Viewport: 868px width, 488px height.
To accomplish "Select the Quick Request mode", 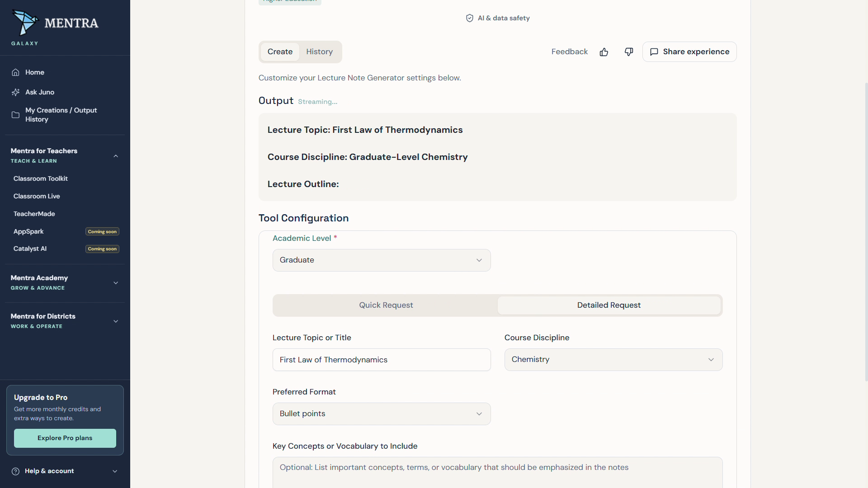I will coord(386,305).
